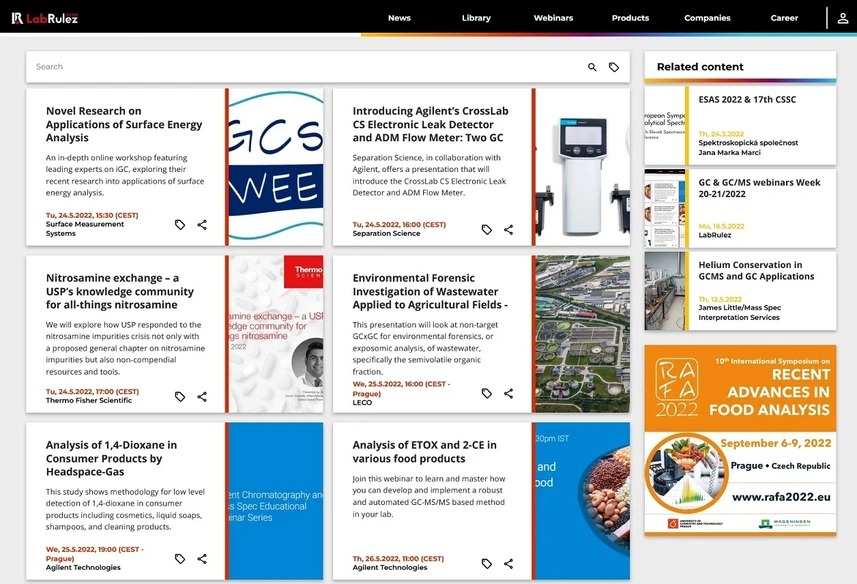Click LabRulez author under GC/MS webinars Week
Screen dimensions: 857x584
[x=714, y=235]
